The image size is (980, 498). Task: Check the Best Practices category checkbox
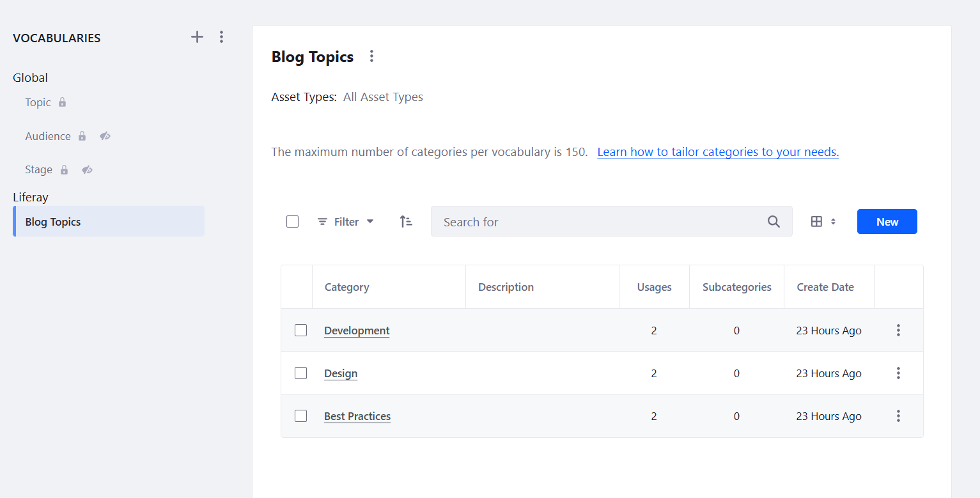coord(300,416)
